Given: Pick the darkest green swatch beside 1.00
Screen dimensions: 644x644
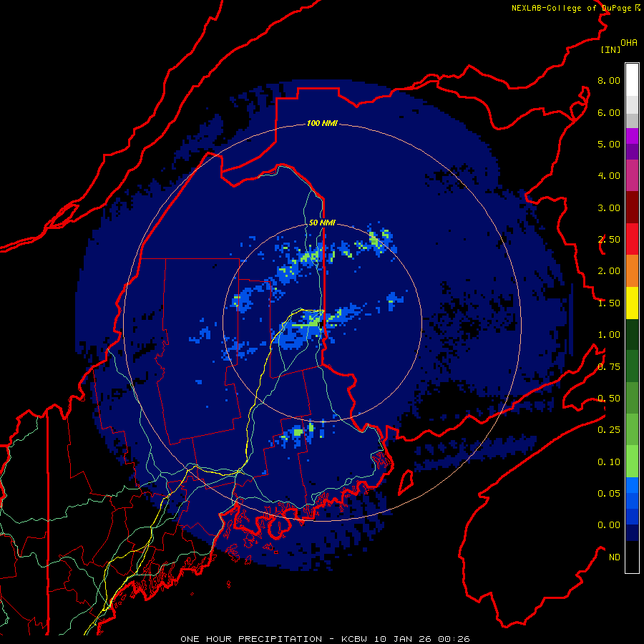Looking at the screenshot, I should [x=632, y=335].
